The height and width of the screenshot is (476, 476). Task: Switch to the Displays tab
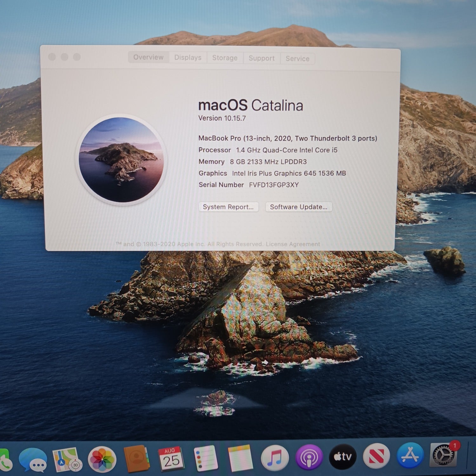pyautogui.click(x=188, y=57)
